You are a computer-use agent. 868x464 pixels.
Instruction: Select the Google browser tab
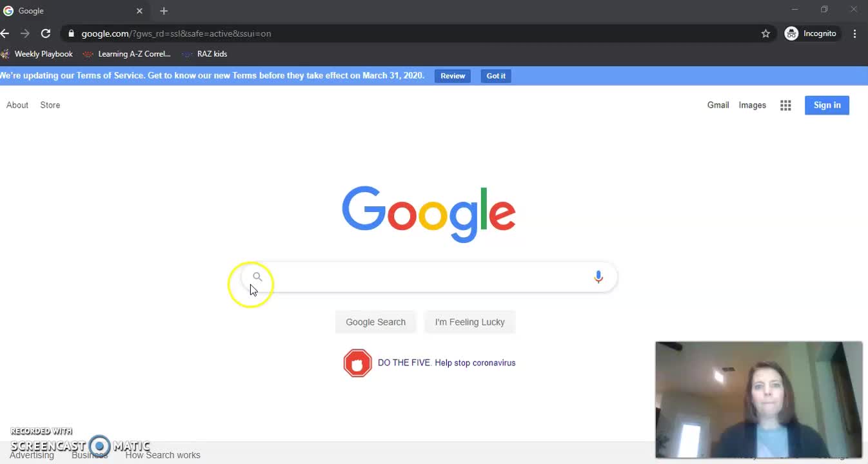pyautogui.click(x=75, y=11)
